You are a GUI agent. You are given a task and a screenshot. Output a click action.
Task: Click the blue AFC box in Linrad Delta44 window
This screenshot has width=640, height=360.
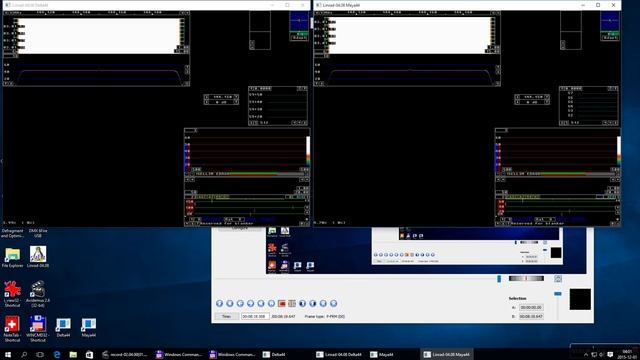[299, 21]
